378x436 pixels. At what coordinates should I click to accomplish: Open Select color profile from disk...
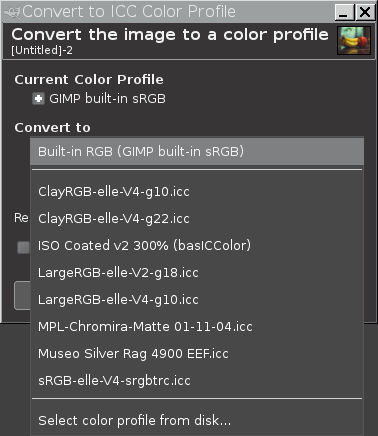(197, 421)
